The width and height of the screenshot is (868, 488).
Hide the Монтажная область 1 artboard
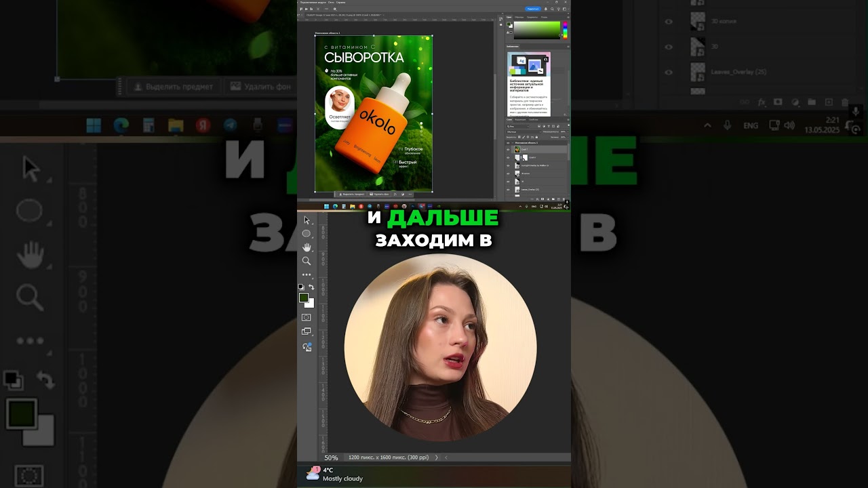tap(508, 143)
